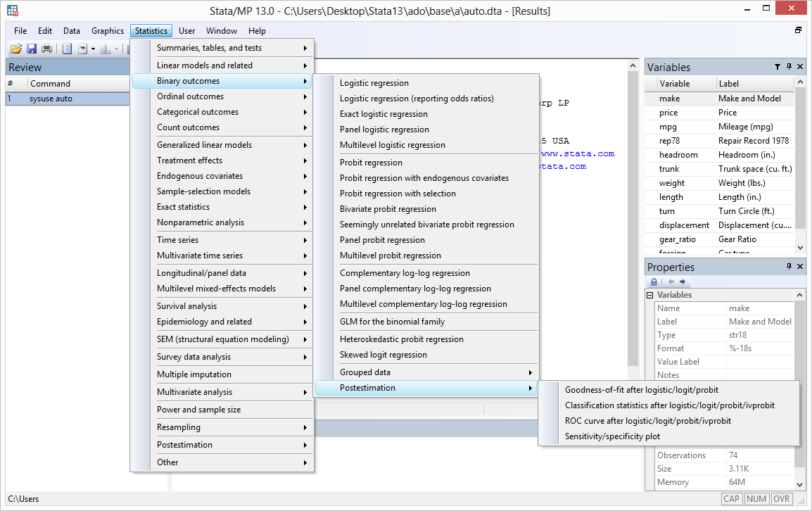Click the Name field value 'make'

point(739,308)
